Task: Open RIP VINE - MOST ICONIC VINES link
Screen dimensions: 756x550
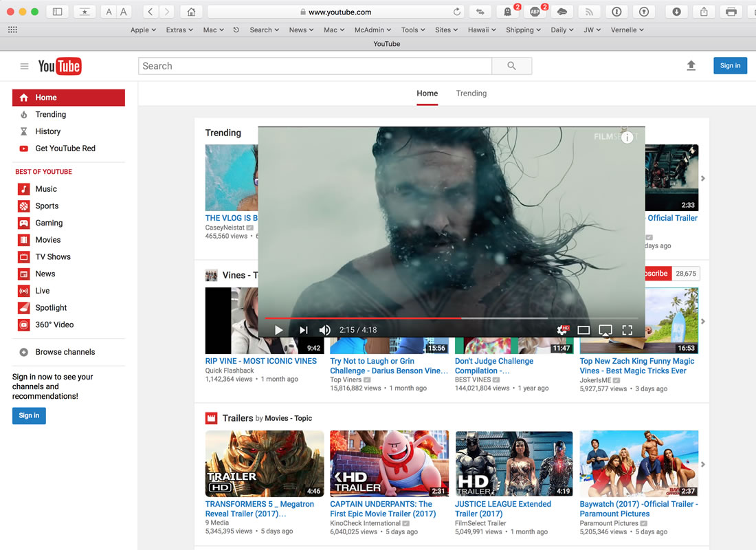Action: point(261,361)
